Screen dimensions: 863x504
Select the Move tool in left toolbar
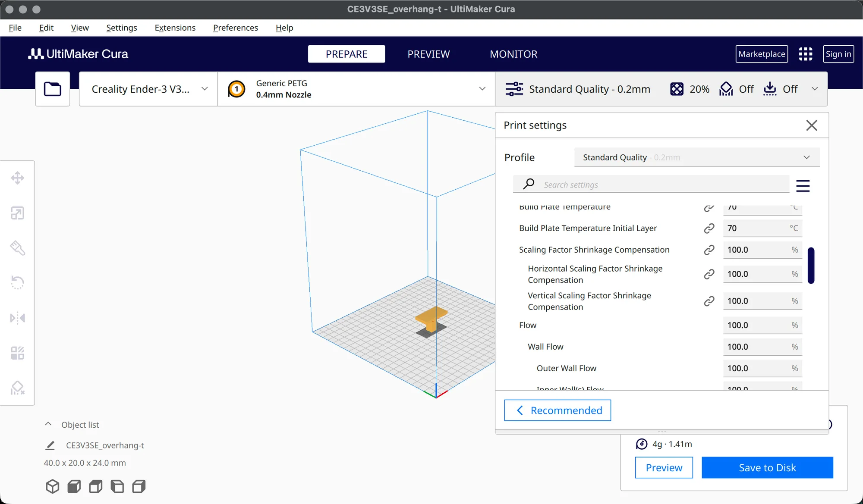pos(17,178)
